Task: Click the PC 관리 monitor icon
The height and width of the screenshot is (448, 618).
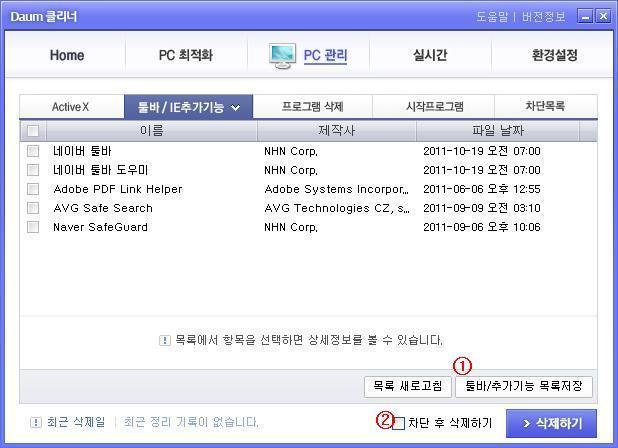Action: click(x=282, y=56)
